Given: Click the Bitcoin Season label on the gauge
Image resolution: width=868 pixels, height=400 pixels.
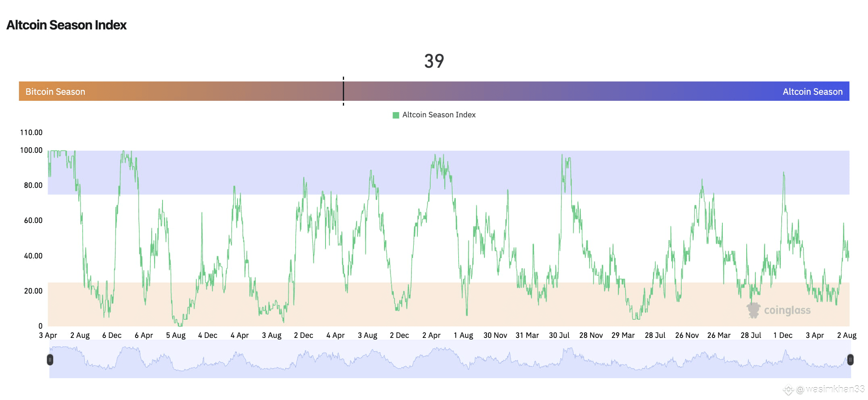Looking at the screenshot, I should (x=55, y=92).
